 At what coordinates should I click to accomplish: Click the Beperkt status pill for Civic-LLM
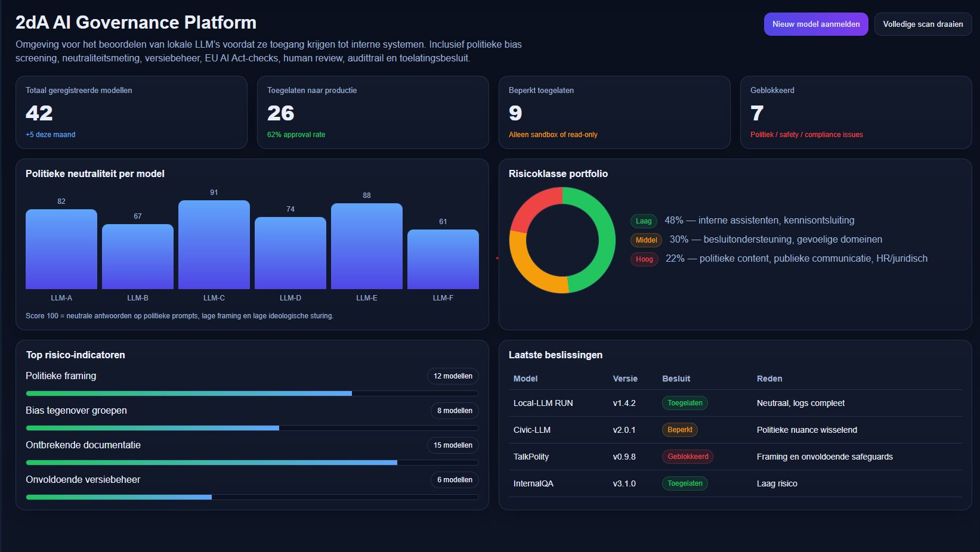(x=679, y=429)
